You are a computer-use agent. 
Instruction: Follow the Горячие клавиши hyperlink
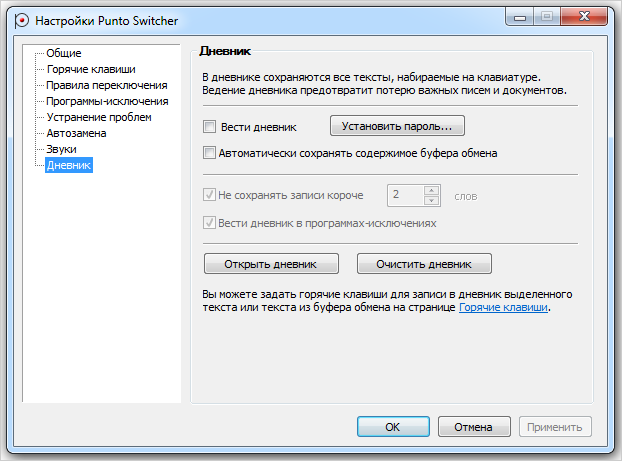[503, 307]
